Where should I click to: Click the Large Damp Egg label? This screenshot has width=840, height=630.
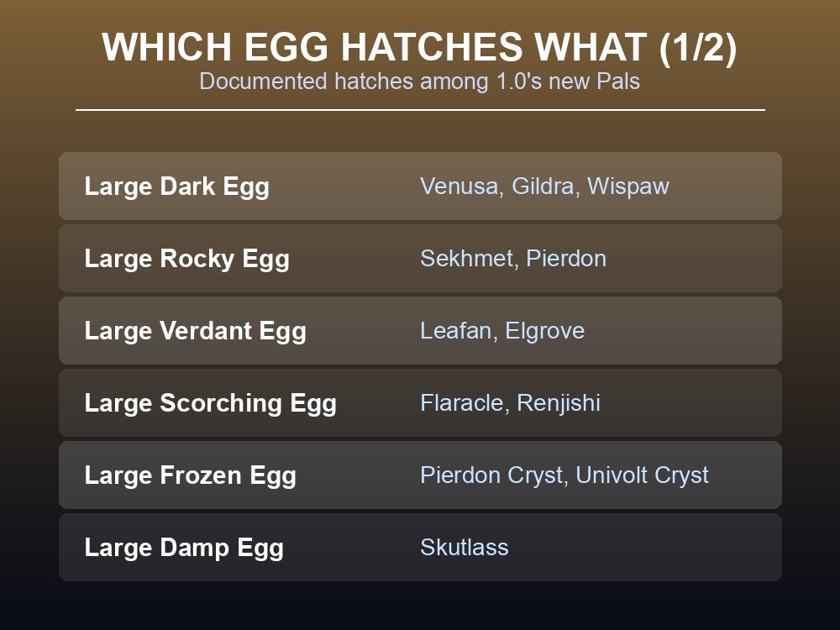[x=184, y=548]
